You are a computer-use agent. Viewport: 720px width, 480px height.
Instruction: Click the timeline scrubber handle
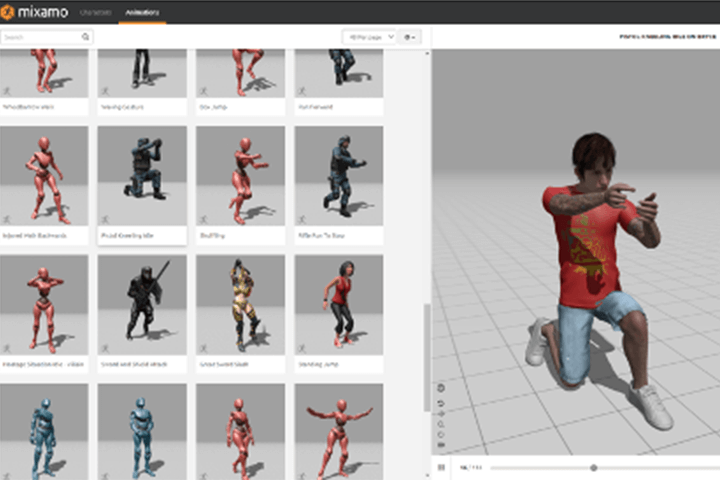coord(593,468)
